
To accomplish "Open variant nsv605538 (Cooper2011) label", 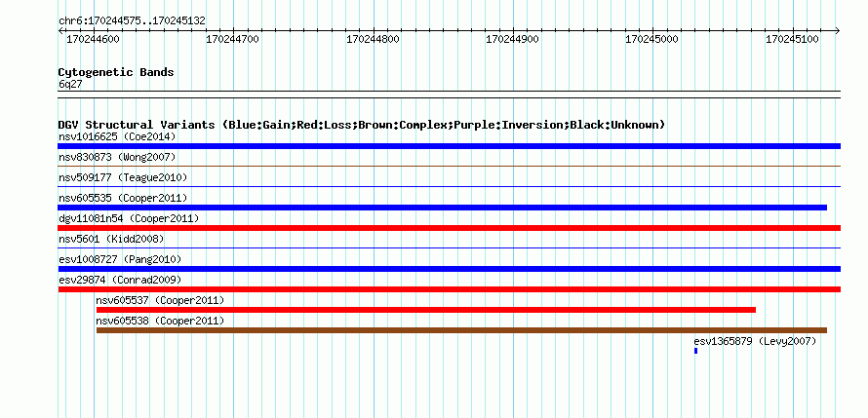I will [160, 321].
